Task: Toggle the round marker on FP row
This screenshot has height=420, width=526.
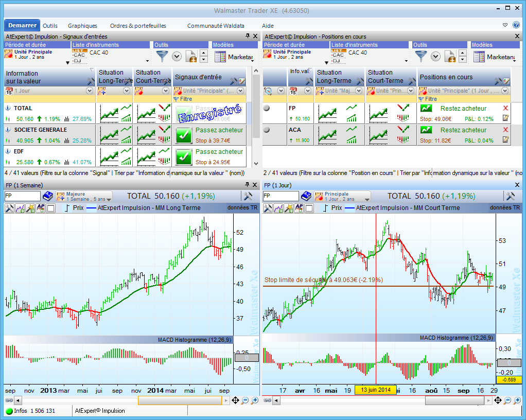Action: pyautogui.click(x=267, y=108)
